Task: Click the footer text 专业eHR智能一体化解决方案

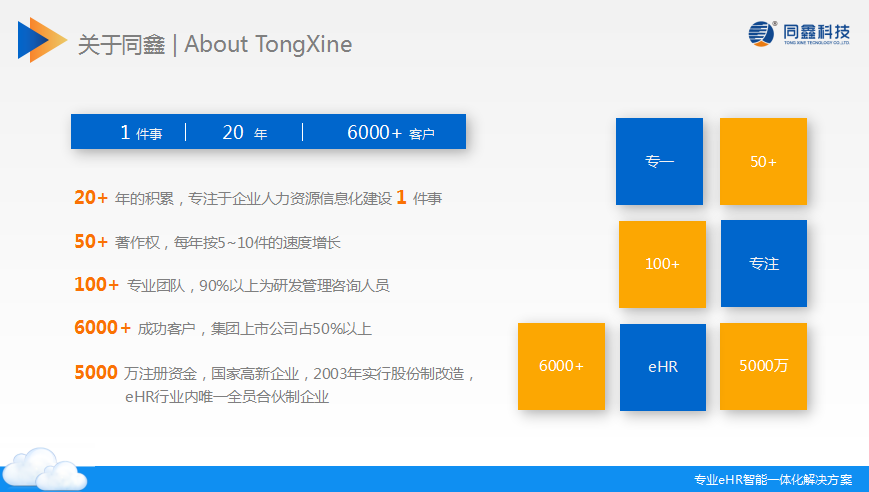Action: point(773,480)
